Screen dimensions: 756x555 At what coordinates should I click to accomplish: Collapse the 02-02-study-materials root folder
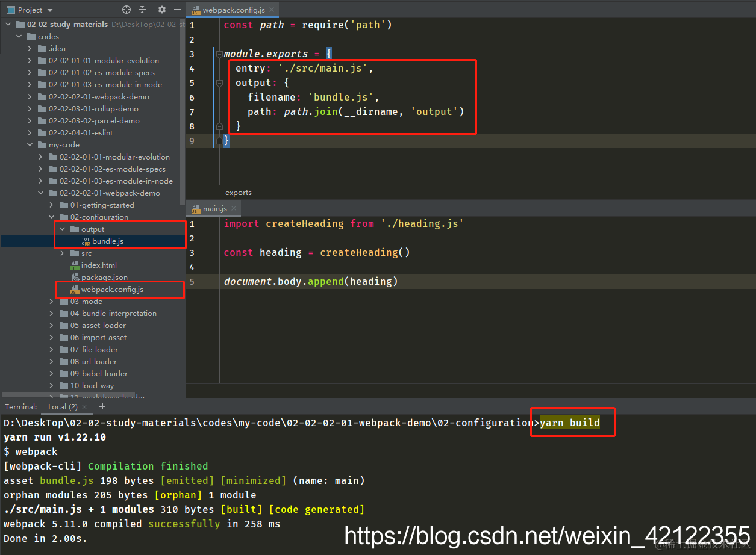(x=8, y=25)
